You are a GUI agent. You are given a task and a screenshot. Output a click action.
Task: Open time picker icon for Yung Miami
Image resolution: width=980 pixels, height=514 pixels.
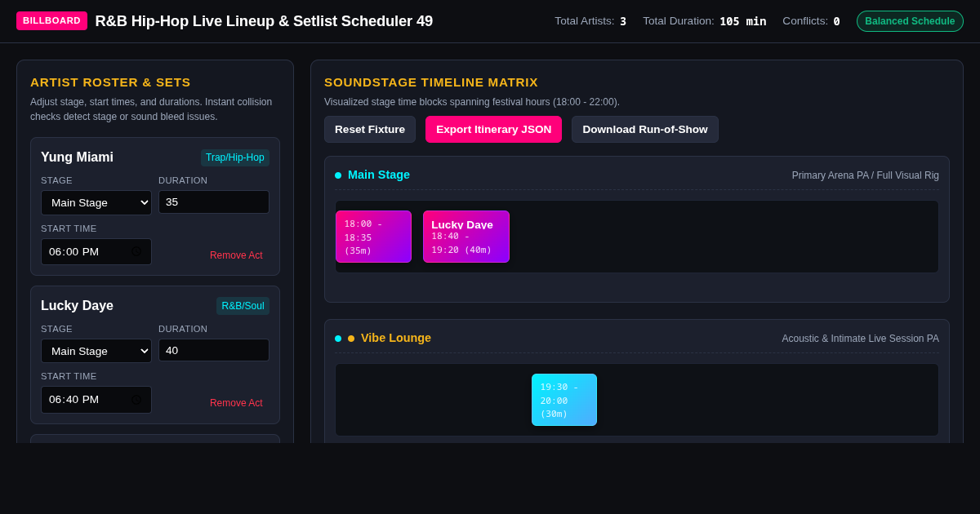[x=136, y=251]
